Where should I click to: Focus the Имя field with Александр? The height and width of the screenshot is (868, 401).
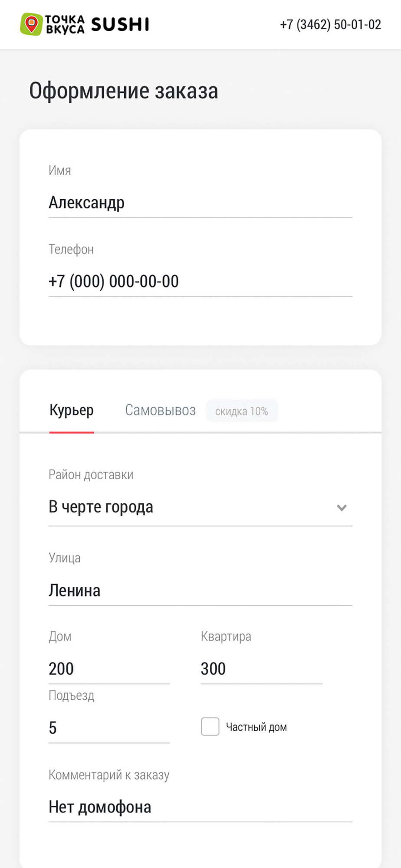tap(200, 203)
